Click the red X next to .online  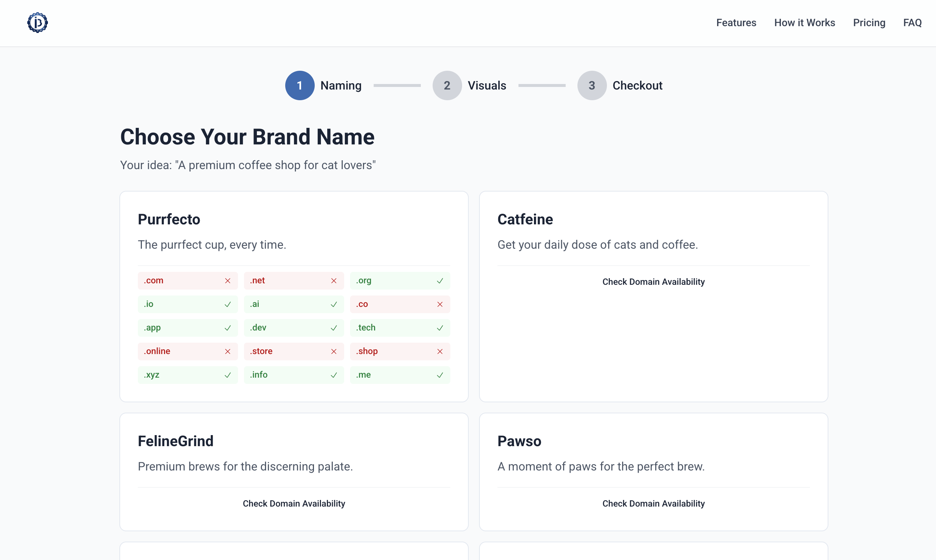point(228,351)
